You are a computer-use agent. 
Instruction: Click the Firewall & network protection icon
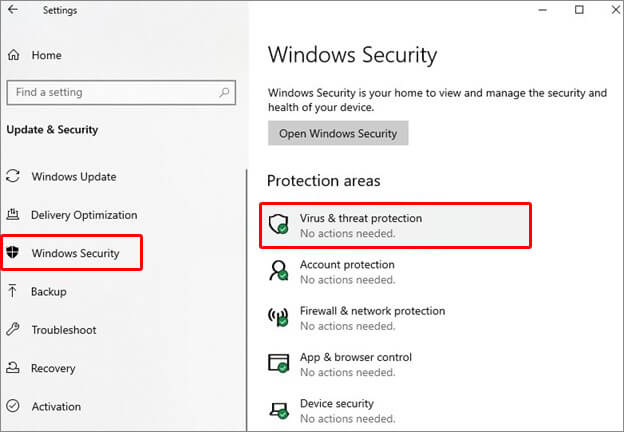point(280,317)
